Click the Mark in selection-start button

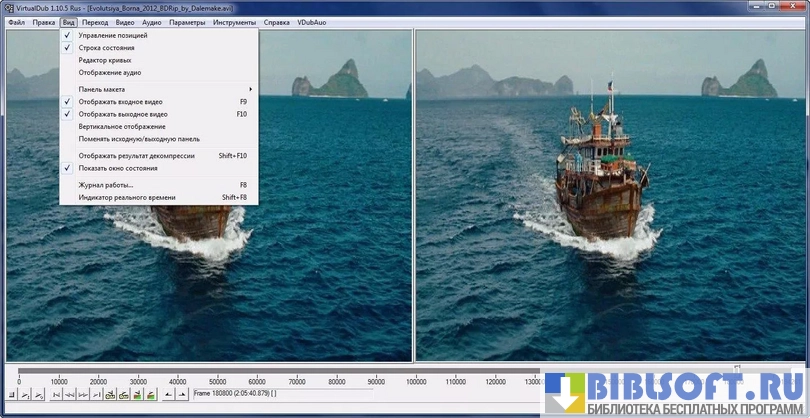click(167, 395)
